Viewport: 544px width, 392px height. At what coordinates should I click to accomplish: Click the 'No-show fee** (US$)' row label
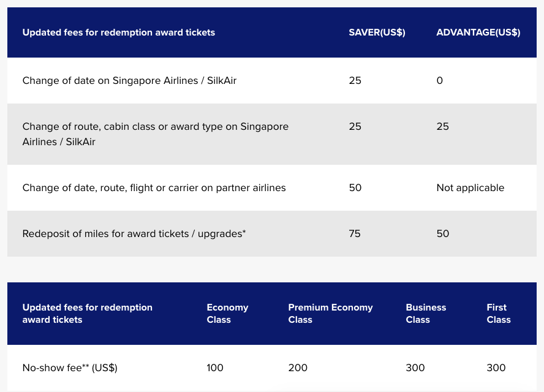point(70,367)
